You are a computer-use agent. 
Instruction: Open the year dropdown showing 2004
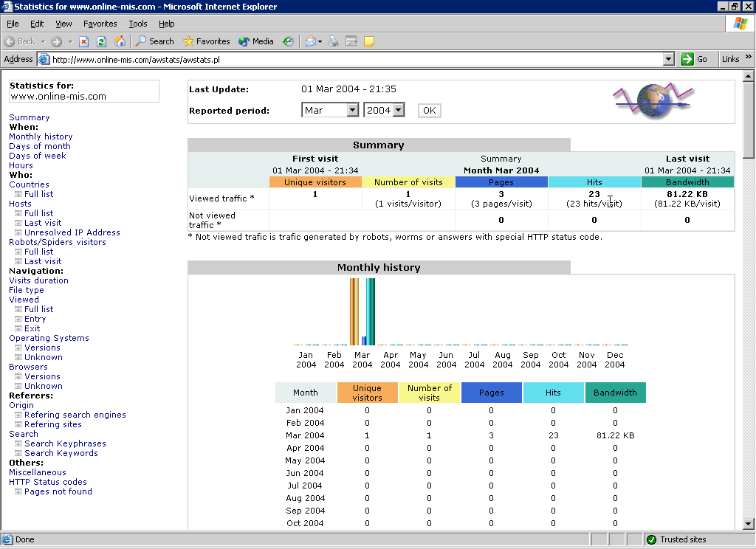385,110
